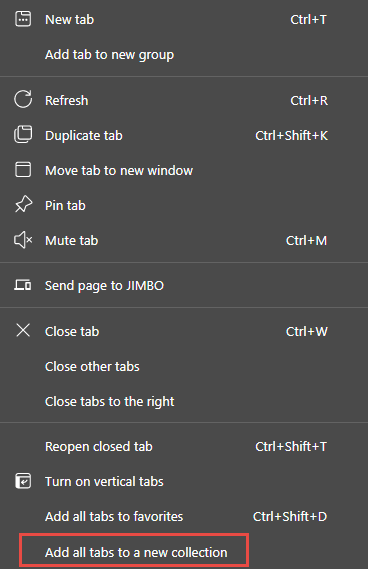Click the Move tab to new window icon
This screenshot has height=569, width=368.
(x=23, y=170)
